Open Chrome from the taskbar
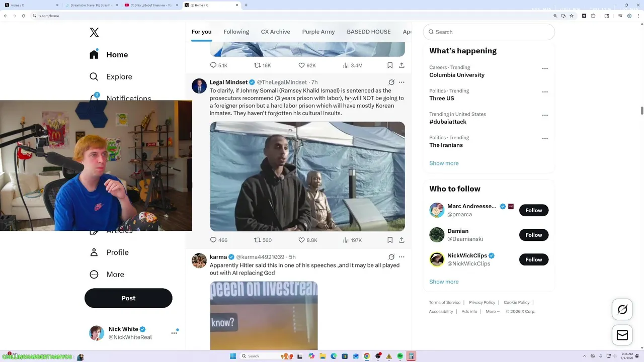644x362 pixels. pyautogui.click(x=367, y=356)
